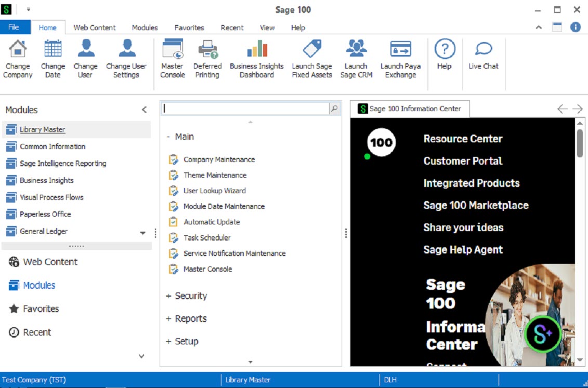588x388 pixels.
Task: Switch to the View ribbon tab
Action: point(267,28)
